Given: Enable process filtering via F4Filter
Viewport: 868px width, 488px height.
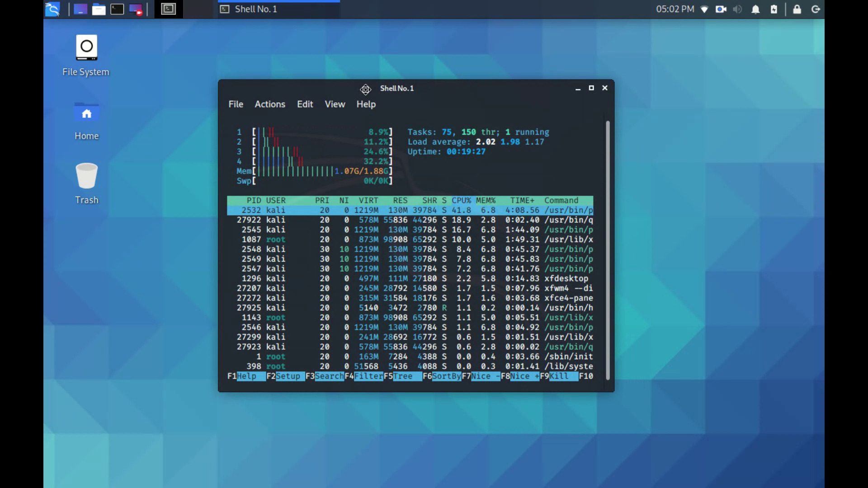Looking at the screenshot, I should click(x=364, y=376).
